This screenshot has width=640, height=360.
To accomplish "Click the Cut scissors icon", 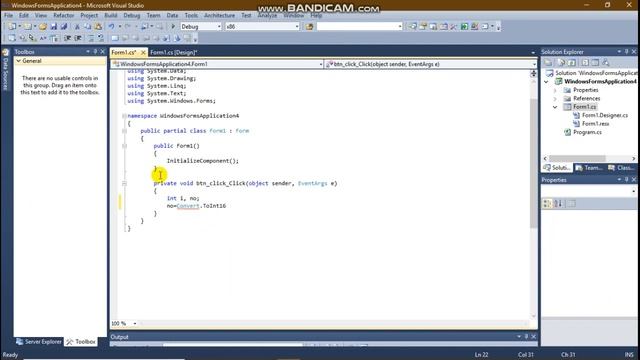I will 77,27.
